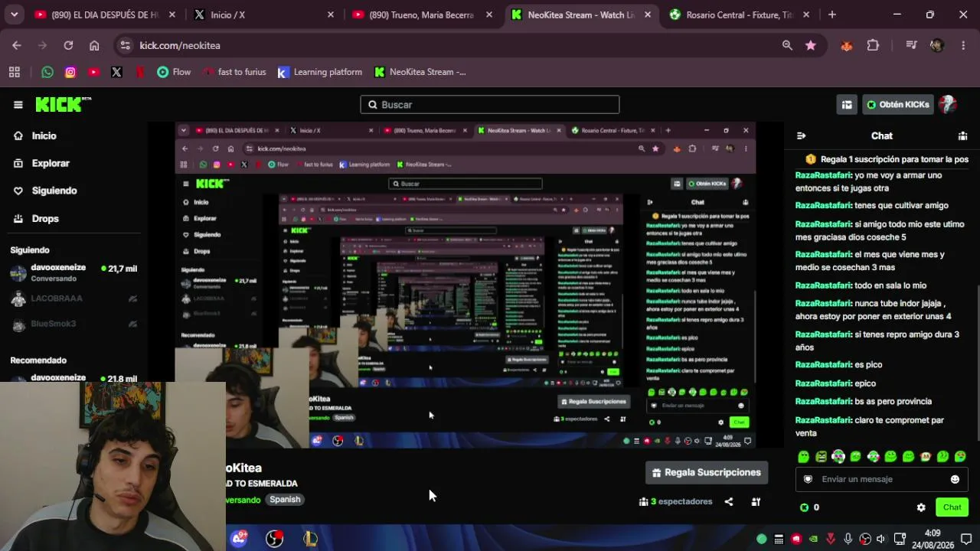
Task: Open the stream moderator tools icon
Action: 756,502
